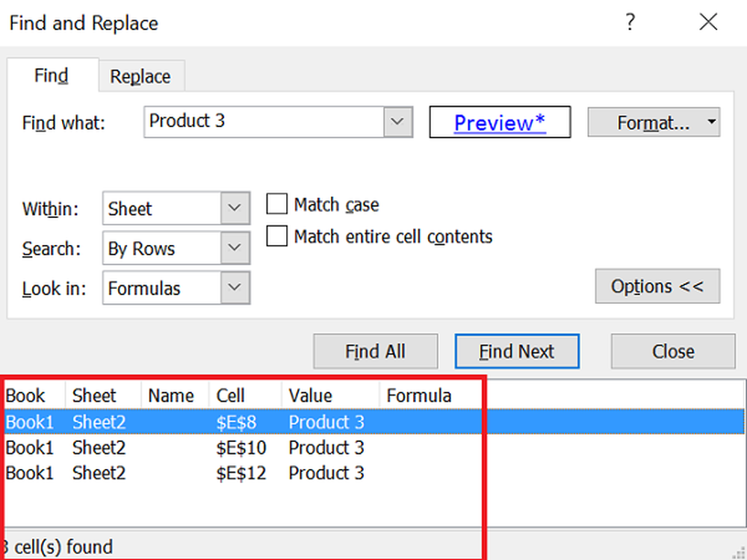Viewport: 747px width, 560px height.
Task: Expand the Within dropdown set to Sheet
Action: [235, 208]
